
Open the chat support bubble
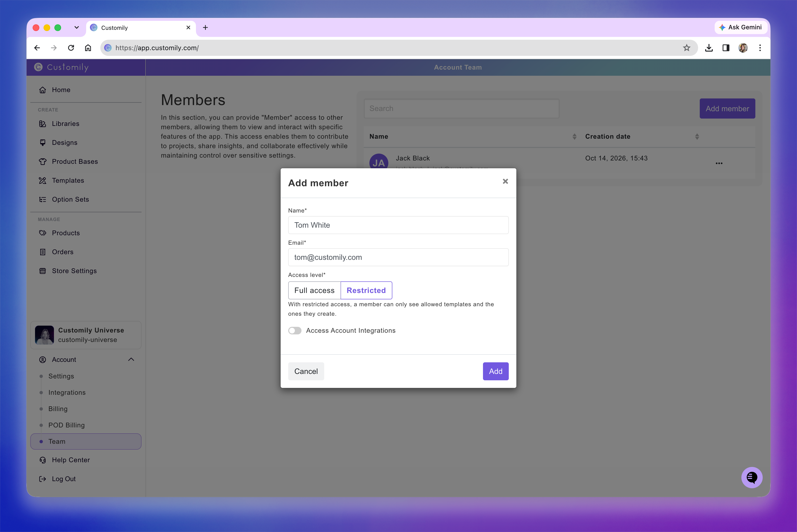[752, 477]
